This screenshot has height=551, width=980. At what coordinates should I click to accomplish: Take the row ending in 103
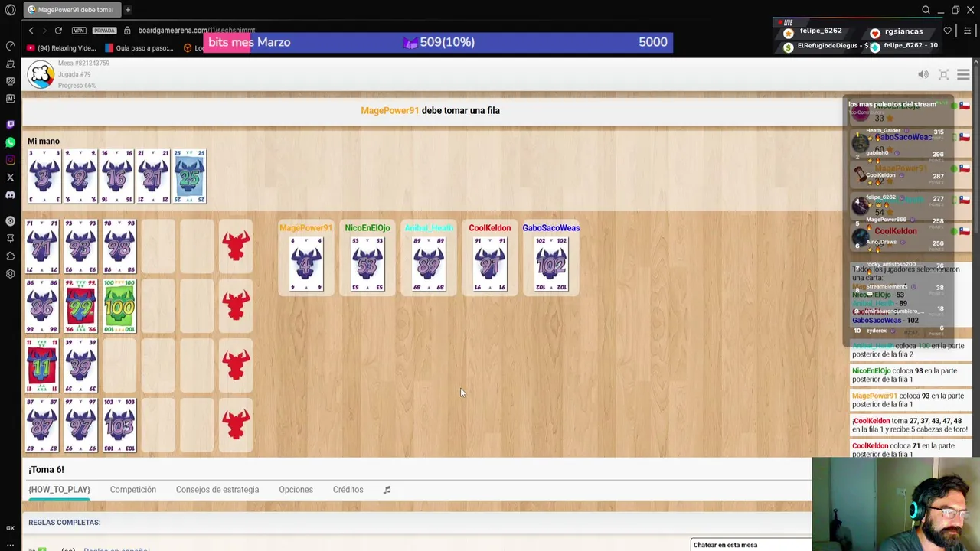(x=236, y=423)
